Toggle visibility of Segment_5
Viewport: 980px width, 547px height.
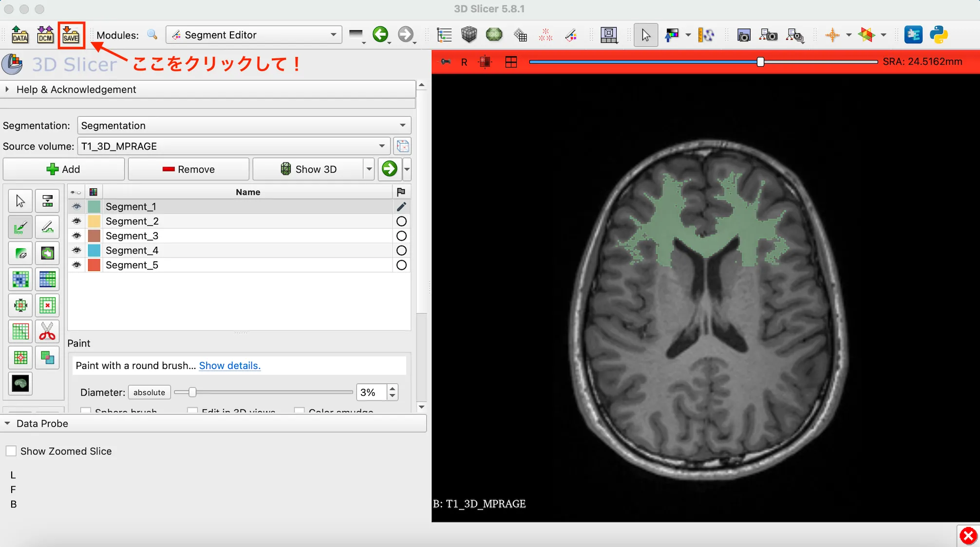76,265
